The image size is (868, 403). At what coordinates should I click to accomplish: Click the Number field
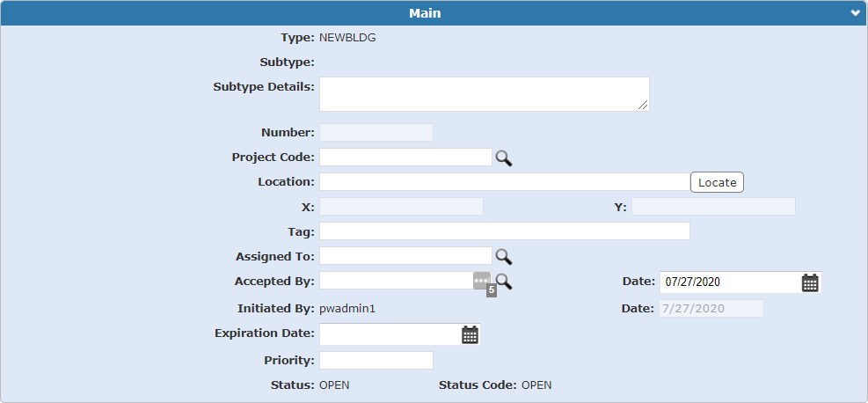click(376, 133)
